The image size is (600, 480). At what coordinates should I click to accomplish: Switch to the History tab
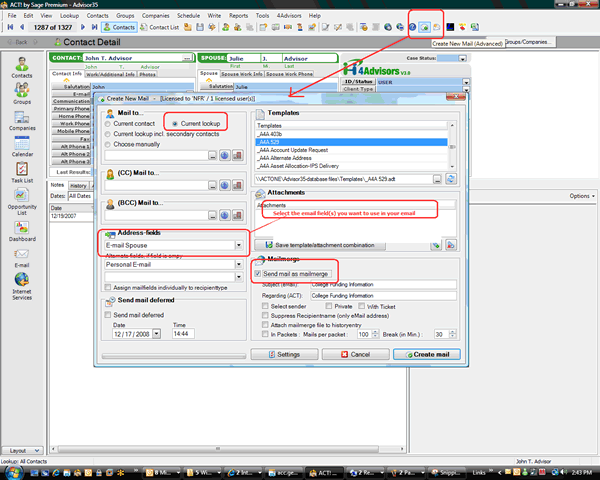78,185
